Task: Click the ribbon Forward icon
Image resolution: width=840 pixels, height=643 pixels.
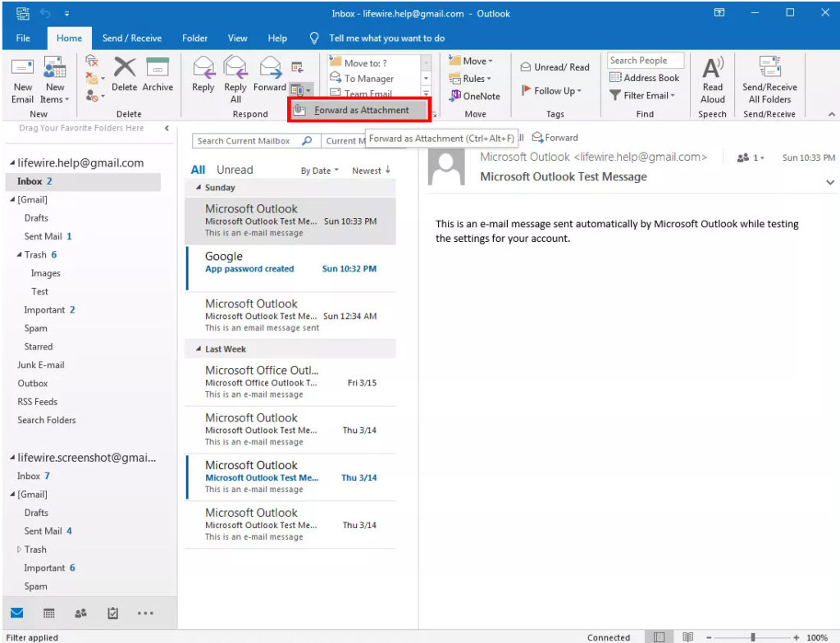Action: click(271, 67)
